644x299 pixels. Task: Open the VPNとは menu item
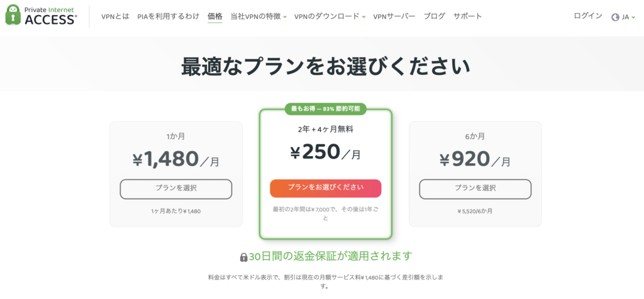point(115,16)
